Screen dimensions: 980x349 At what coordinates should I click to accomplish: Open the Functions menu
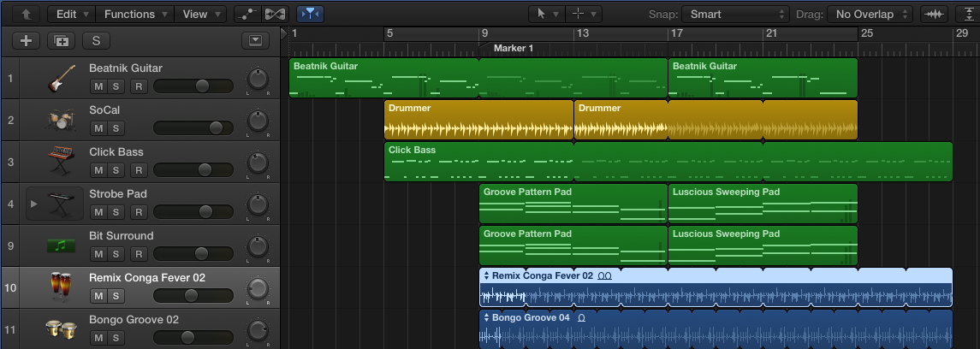coord(134,14)
